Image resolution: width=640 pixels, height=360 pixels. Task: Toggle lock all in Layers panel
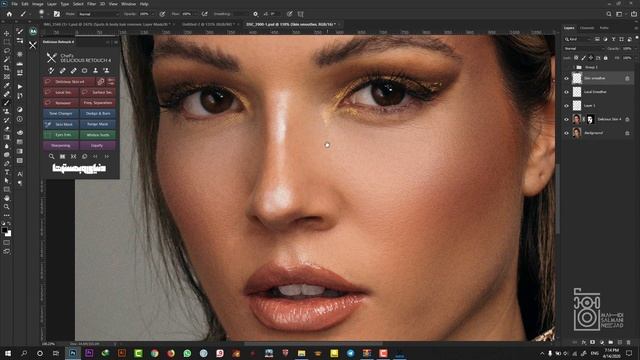(x=606, y=58)
